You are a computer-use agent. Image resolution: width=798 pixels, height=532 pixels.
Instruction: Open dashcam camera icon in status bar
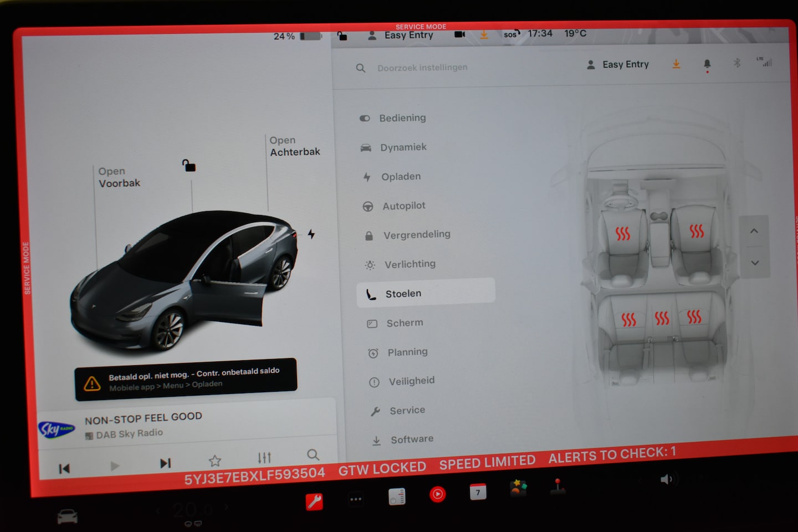pos(459,34)
